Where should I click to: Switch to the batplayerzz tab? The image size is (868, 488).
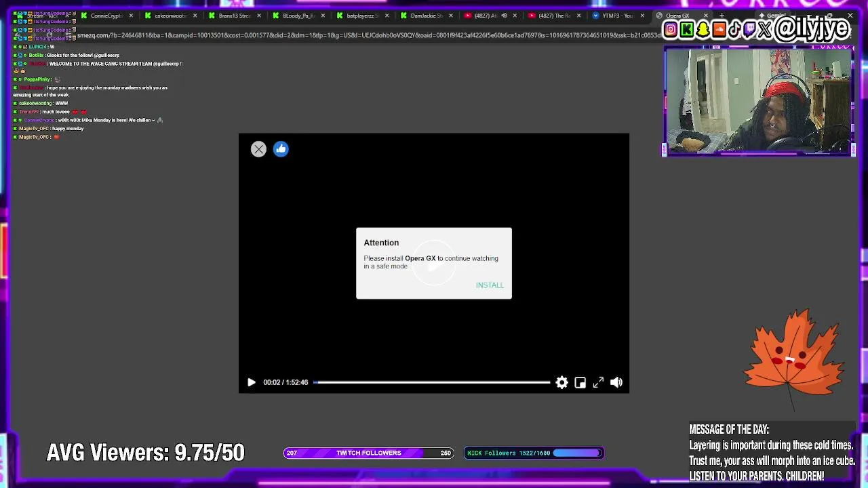[x=362, y=16]
